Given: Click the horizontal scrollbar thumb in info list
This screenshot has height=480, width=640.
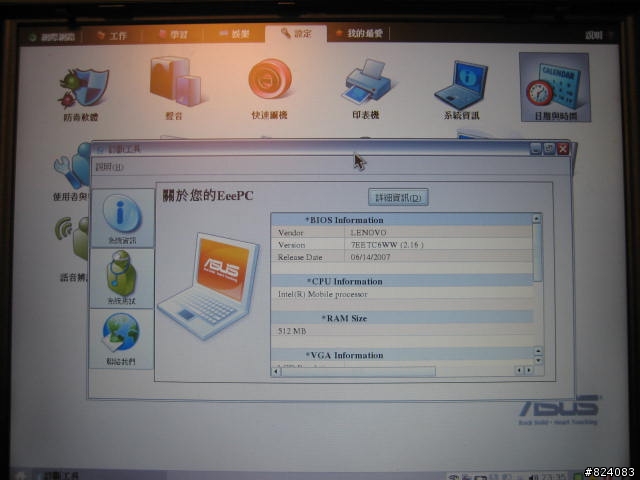Looking at the screenshot, I should tap(358, 371).
